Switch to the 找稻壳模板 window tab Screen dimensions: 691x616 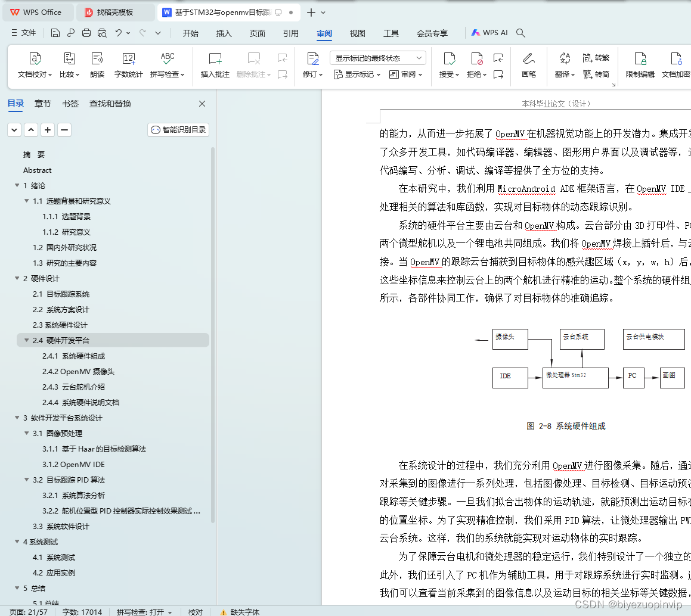(116, 13)
